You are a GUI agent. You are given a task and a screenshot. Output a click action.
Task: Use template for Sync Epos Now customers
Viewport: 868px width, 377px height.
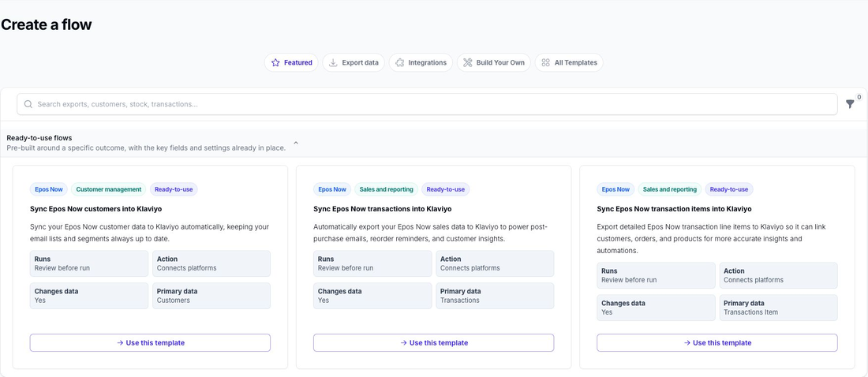click(x=150, y=342)
